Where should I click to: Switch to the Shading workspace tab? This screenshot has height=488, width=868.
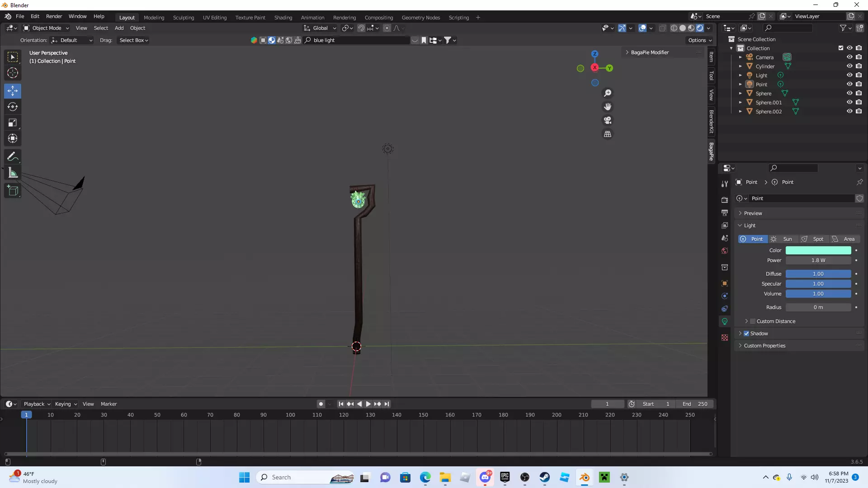pos(283,18)
